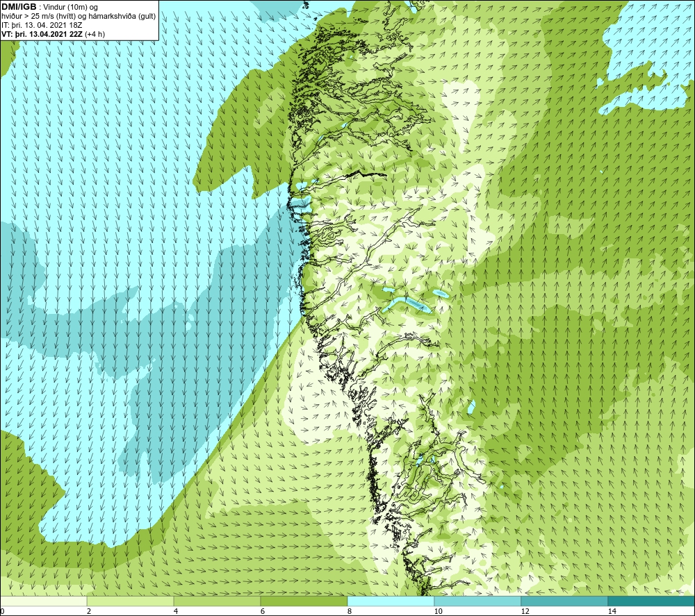Viewport: 695px width, 616px height.
Task: Click the 'IT: þri. 13. 04. 2021 18Z' line
Action: tap(42, 25)
